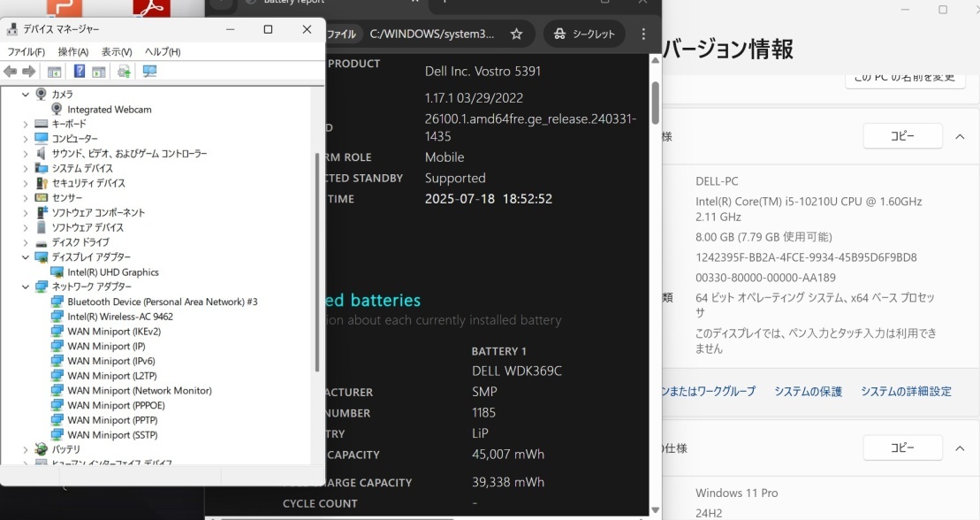Collapse the ネットワーク アダプター category
Image resolution: width=980 pixels, height=520 pixels.
pos(26,287)
